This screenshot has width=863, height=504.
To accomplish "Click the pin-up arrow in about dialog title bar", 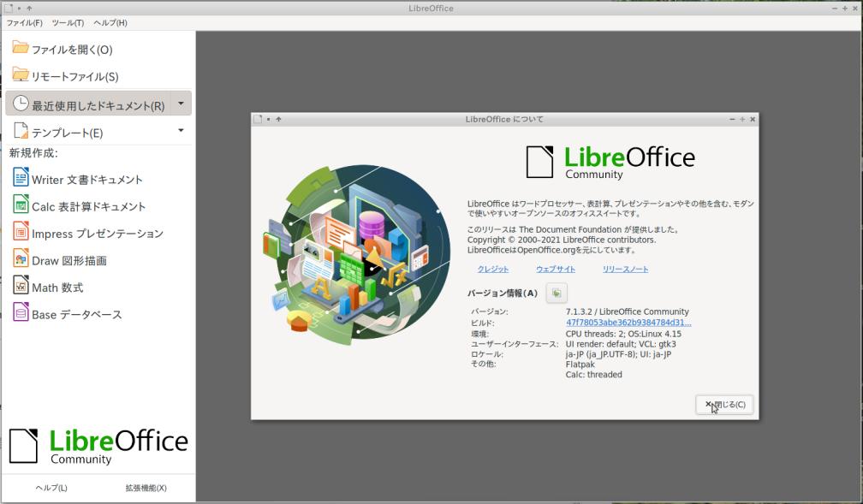I will (278, 119).
